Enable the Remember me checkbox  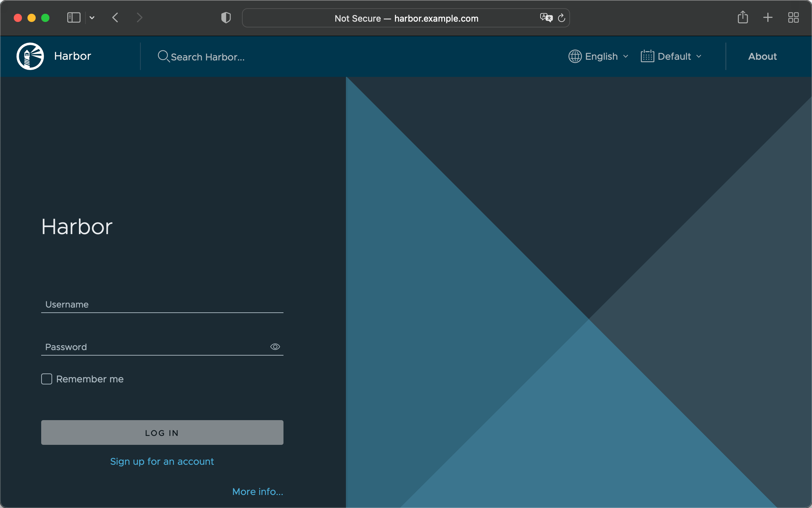tap(46, 379)
